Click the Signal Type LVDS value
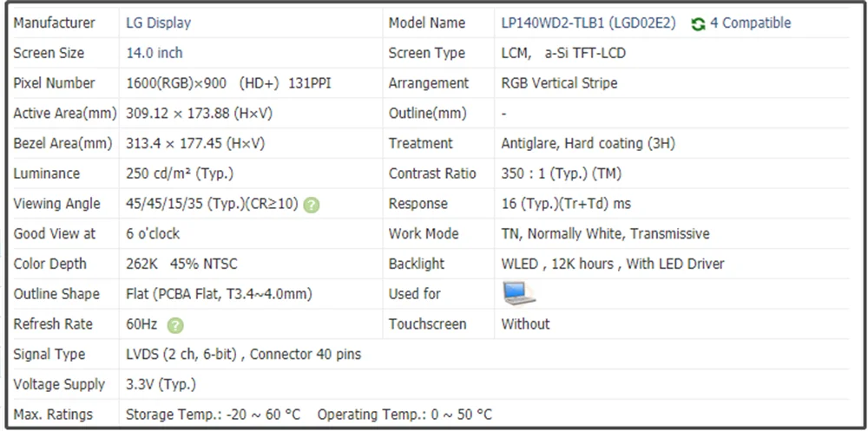The height and width of the screenshot is (431, 868). click(243, 355)
